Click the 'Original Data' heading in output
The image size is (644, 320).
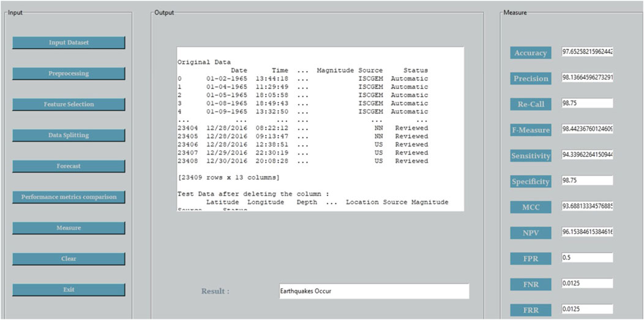(204, 63)
